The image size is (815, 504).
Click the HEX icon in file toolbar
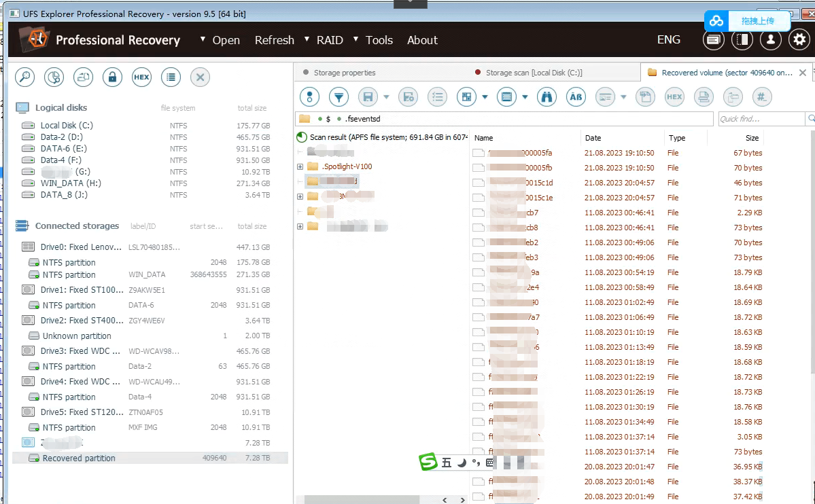click(674, 96)
